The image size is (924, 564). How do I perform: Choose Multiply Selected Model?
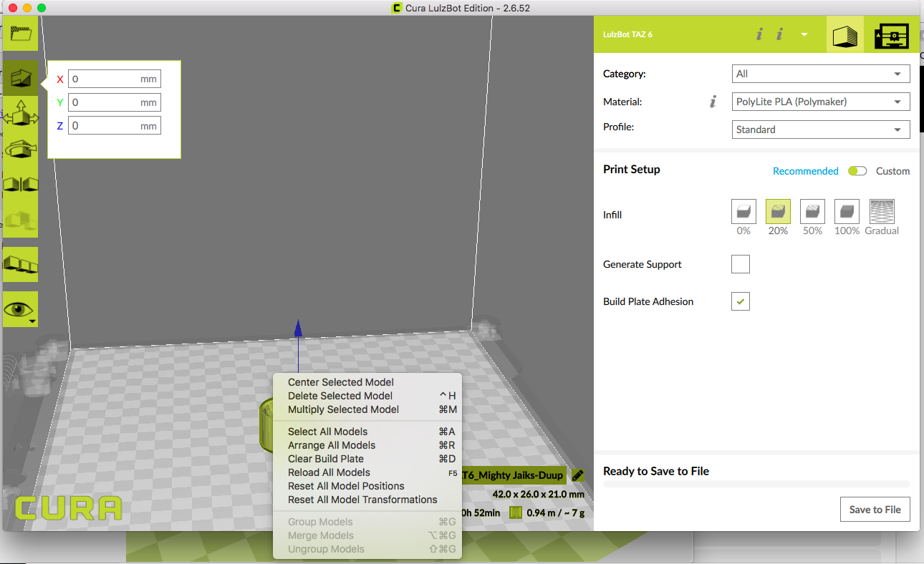(367, 409)
